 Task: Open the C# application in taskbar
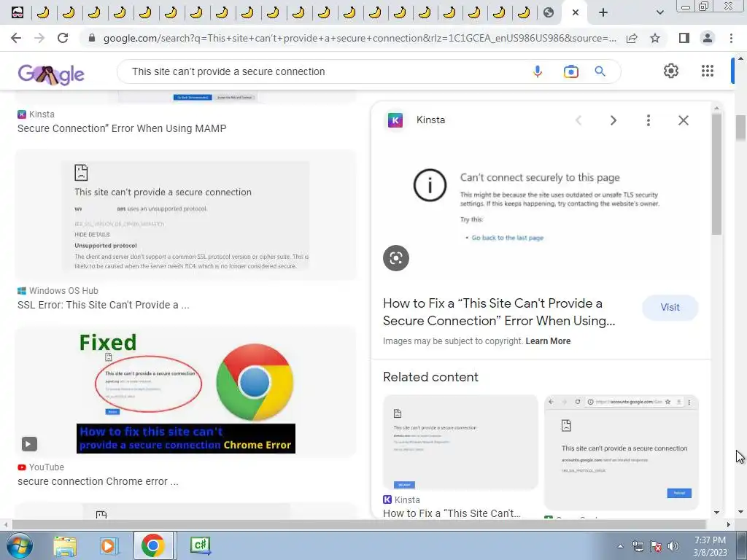[200, 545]
